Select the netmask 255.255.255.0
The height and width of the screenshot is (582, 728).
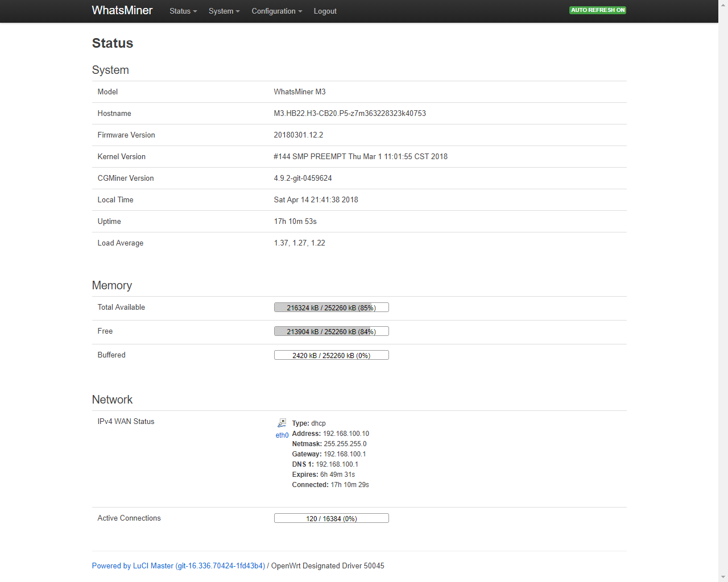(345, 444)
